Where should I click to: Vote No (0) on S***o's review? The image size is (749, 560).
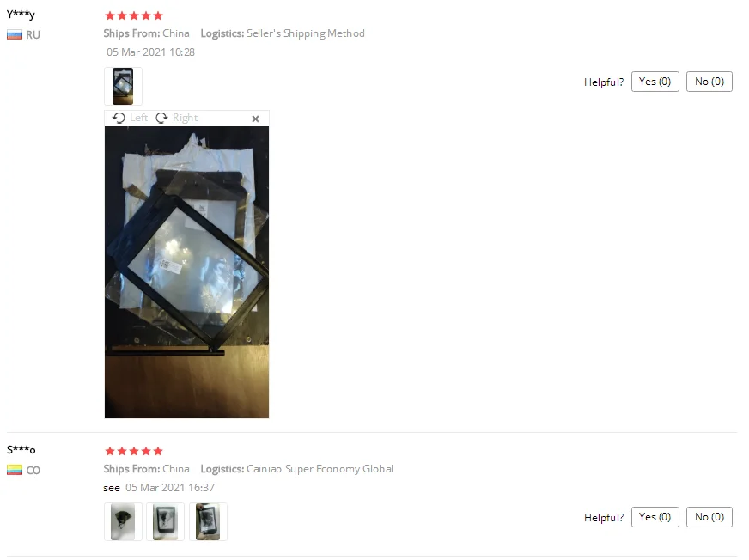[709, 517]
